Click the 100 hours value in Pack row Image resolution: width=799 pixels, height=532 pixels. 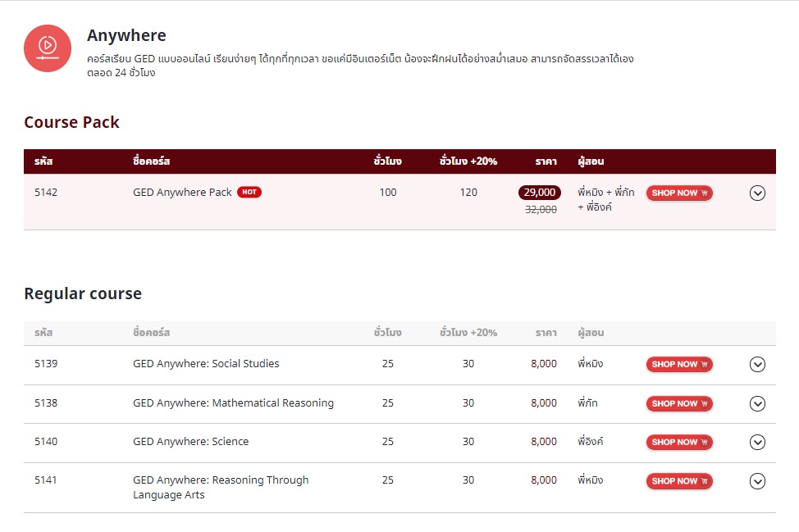[388, 193]
